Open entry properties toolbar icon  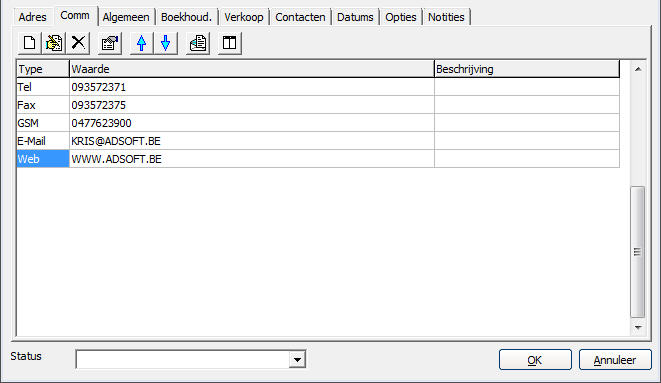[x=110, y=43]
